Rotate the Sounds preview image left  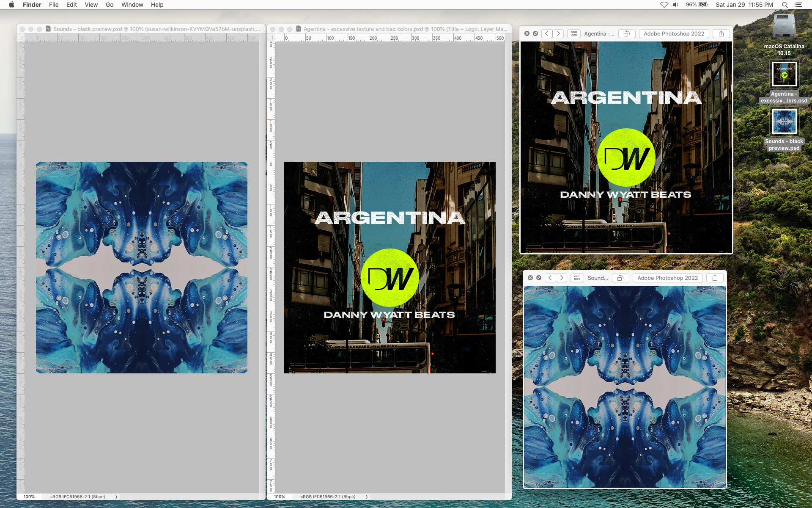(x=620, y=278)
